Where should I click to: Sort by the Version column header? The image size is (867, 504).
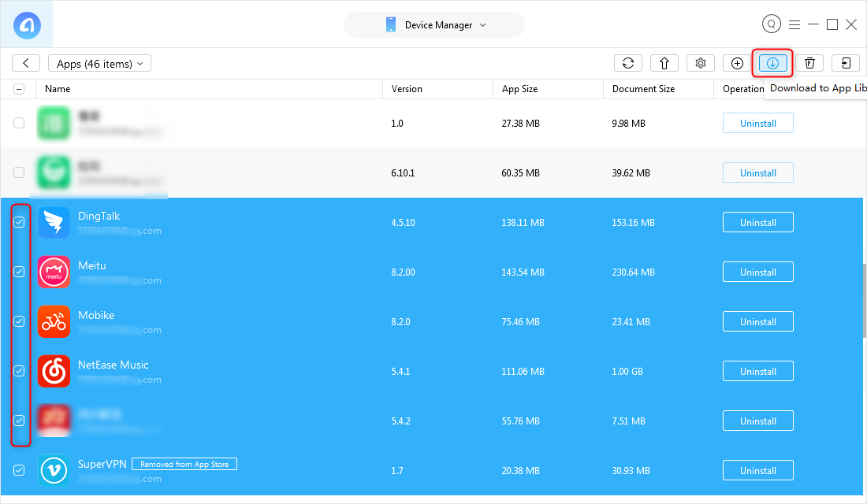coord(407,89)
